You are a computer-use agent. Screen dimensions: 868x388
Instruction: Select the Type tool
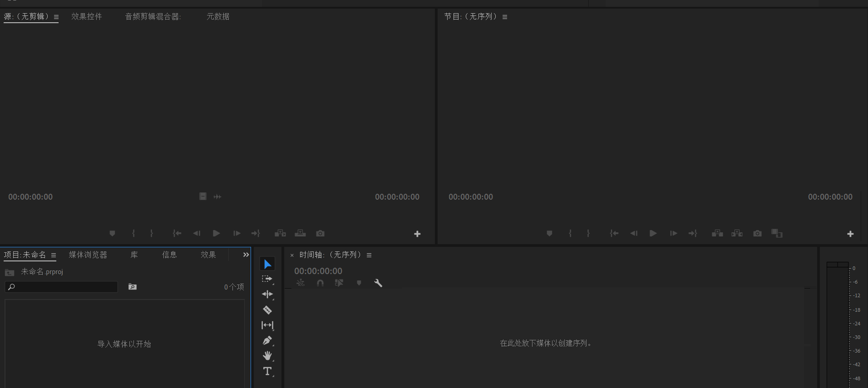pos(267,371)
